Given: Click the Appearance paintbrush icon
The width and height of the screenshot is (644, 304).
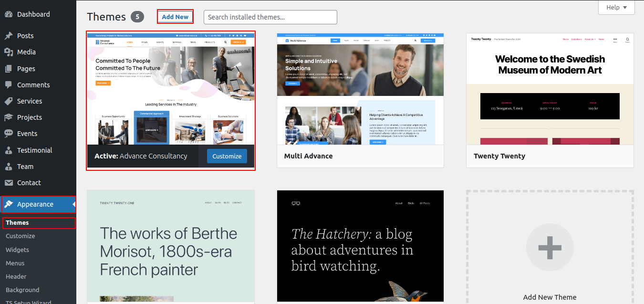Looking at the screenshot, I should [x=9, y=204].
